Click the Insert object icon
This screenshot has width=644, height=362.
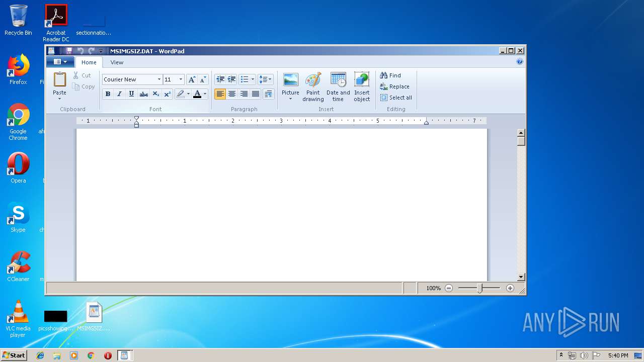tap(362, 80)
